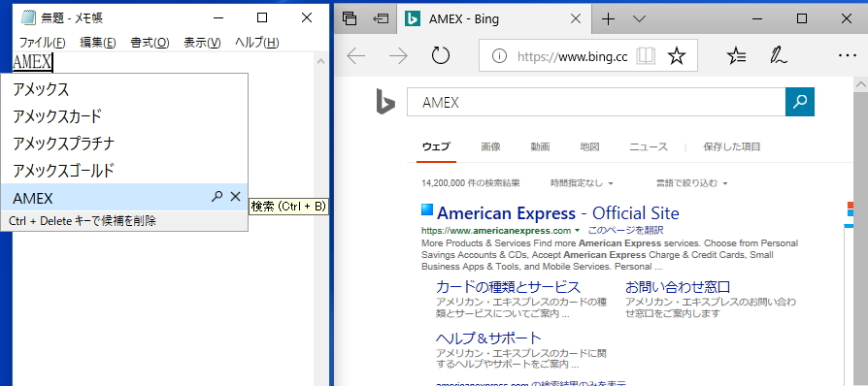Viewport: 868px width, 386px height.
Task: Open the ヘルプ(H) menu in Notepad
Action: (257, 43)
